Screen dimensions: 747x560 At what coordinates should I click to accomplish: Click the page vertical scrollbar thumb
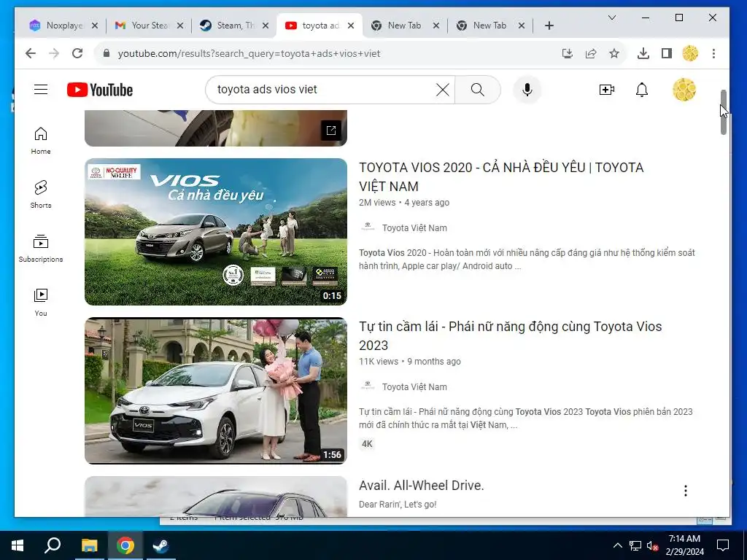[723, 112]
